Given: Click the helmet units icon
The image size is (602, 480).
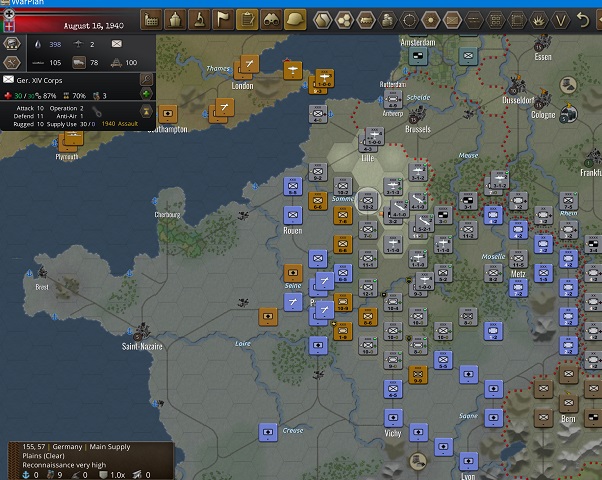Looking at the screenshot, I should click(x=295, y=20).
